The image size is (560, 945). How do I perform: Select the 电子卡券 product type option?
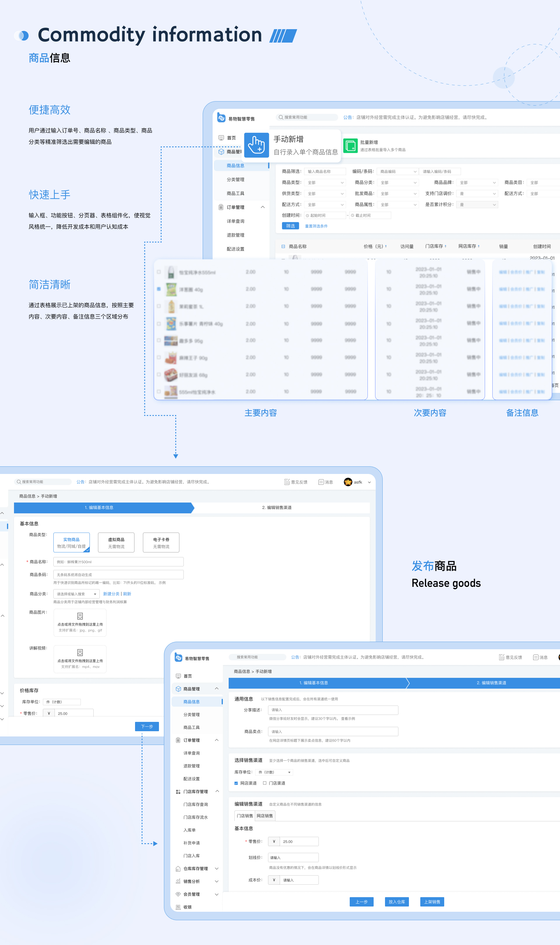[161, 542]
